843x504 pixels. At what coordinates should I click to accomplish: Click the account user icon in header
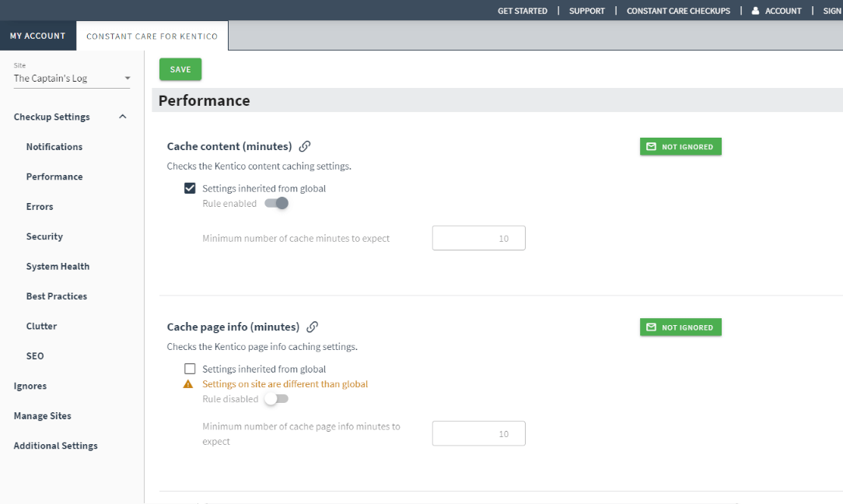(x=755, y=11)
